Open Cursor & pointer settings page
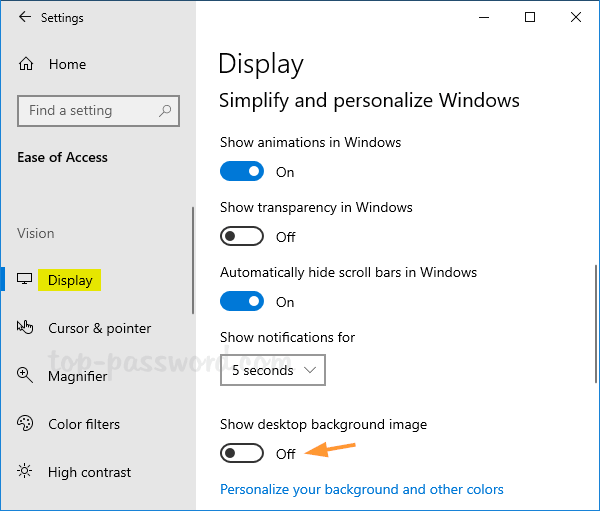This screenshot has width=600, height=511. pos(99,328)
